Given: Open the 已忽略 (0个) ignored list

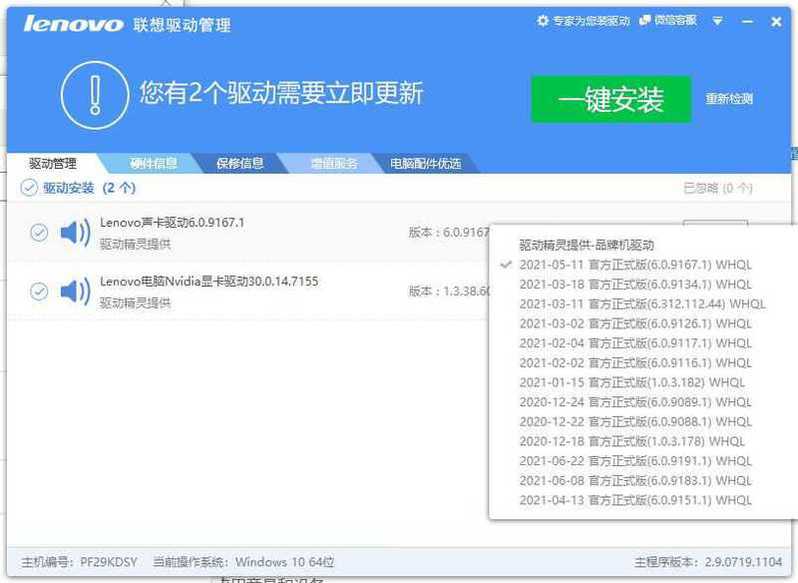Looking at the screenshot, I should 718,188.
